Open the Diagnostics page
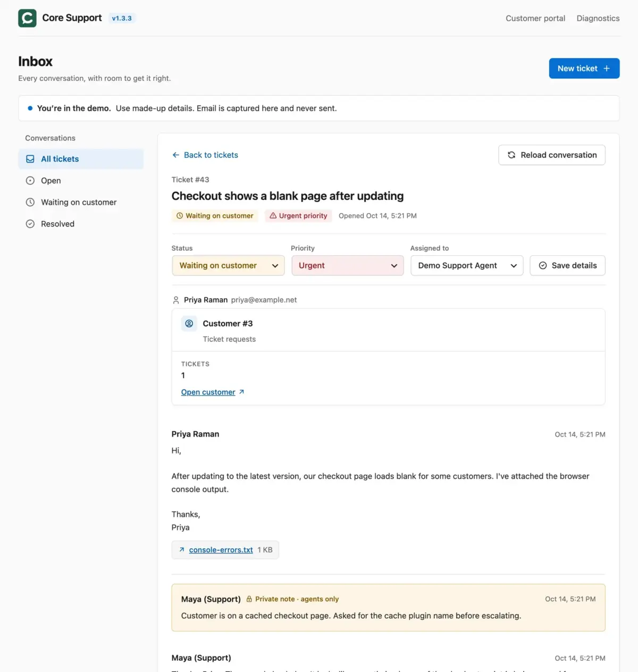This screenshot has width=638, height=672. coord(598,18)
